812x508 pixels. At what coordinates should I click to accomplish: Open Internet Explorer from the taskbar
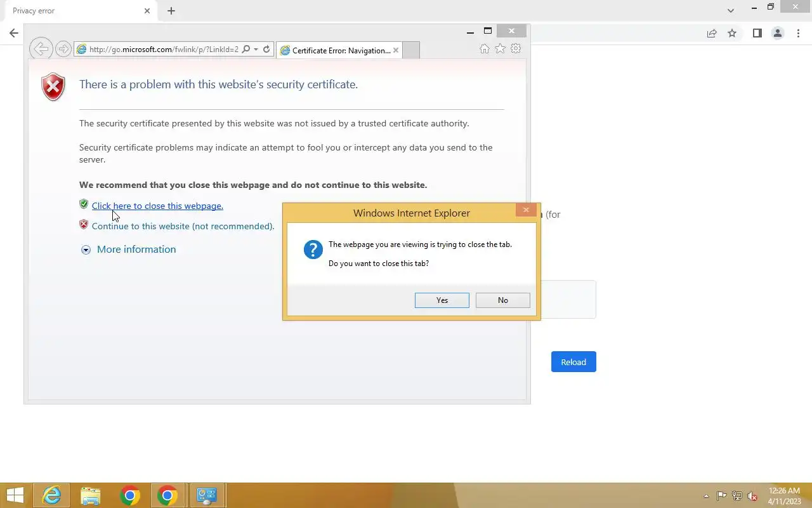coord(52,495)
